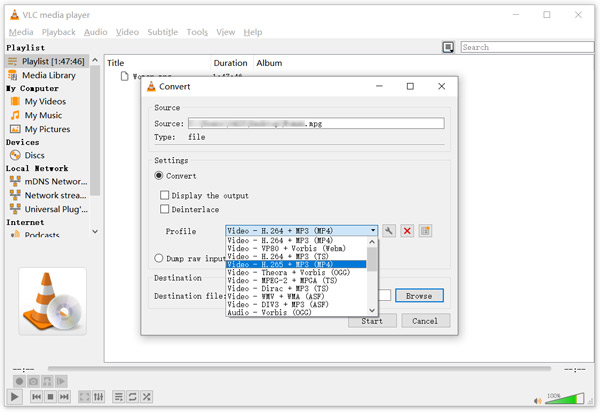Click the playlist Search field
The width and height of the screenshot is (600, 412).
click(x=527, y=47)
